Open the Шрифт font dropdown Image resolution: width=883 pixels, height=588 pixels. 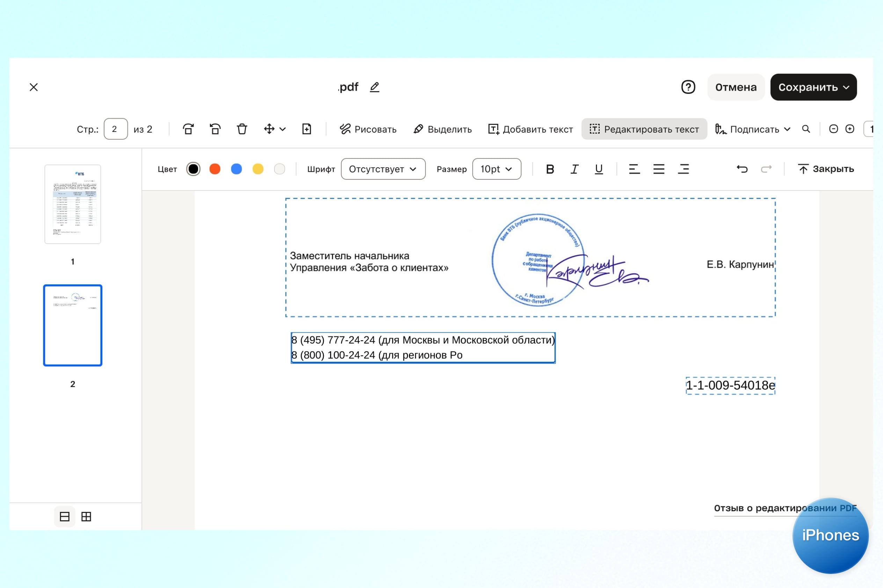383,169
